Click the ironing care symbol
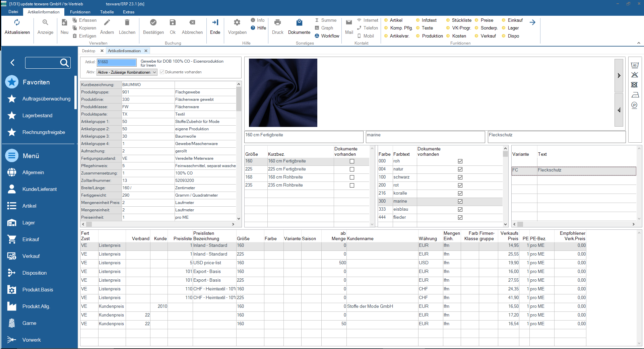Screen dimensions: 644x349 (x=635, y=95)
